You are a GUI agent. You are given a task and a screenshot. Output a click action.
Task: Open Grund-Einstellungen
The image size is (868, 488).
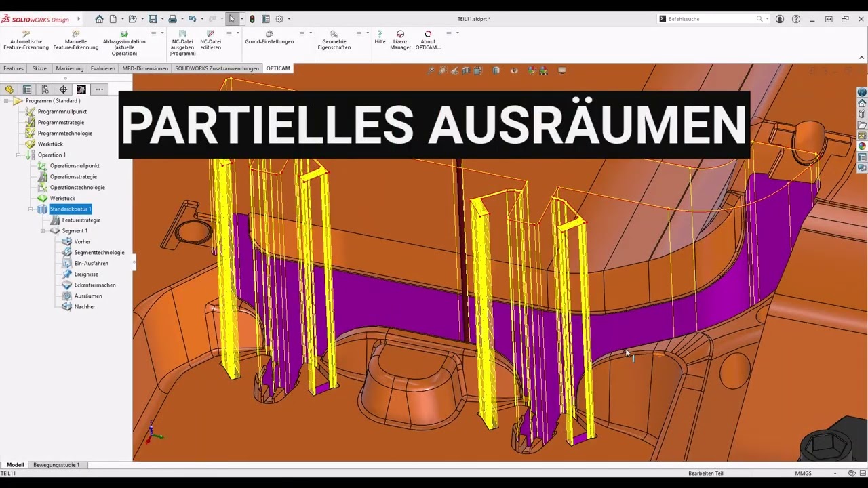pos(269,37)
